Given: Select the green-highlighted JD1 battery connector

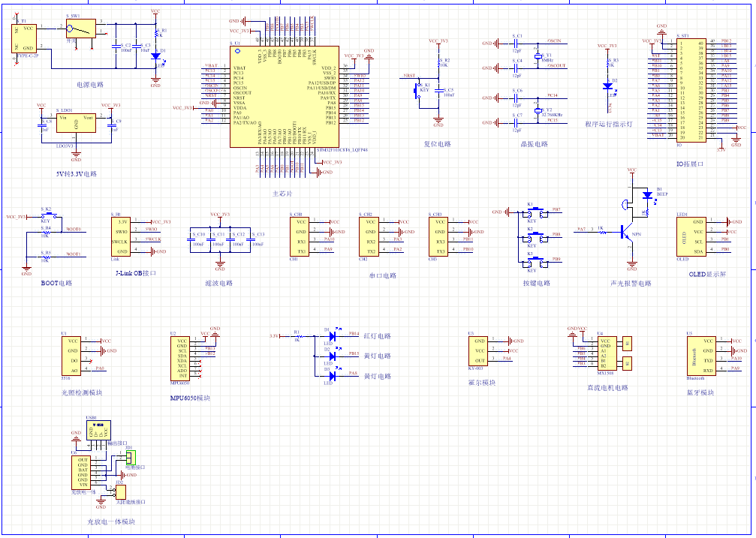Looking at the screenshot, I should (131, 458).
